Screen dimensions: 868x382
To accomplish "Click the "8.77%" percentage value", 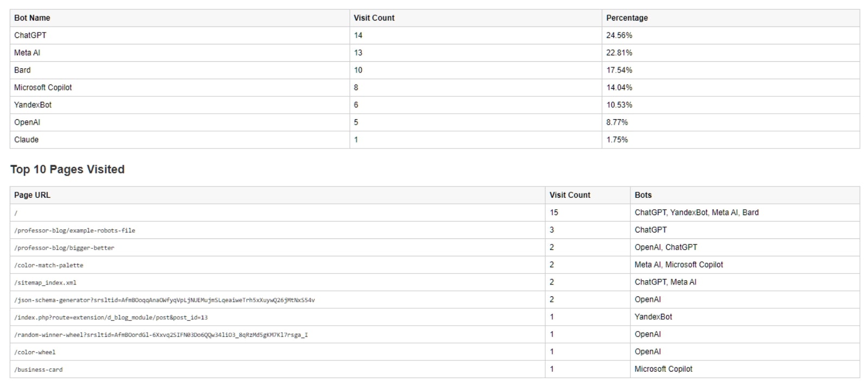I will point(617,122).
